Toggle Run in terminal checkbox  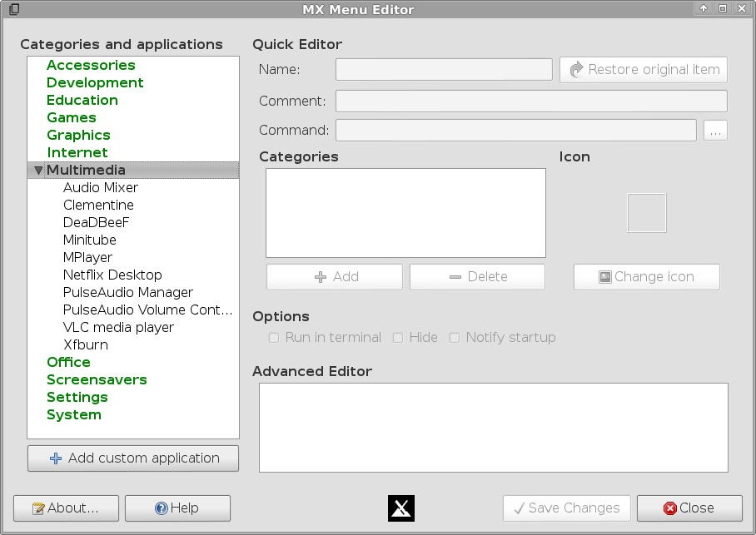tap(274, 337)
